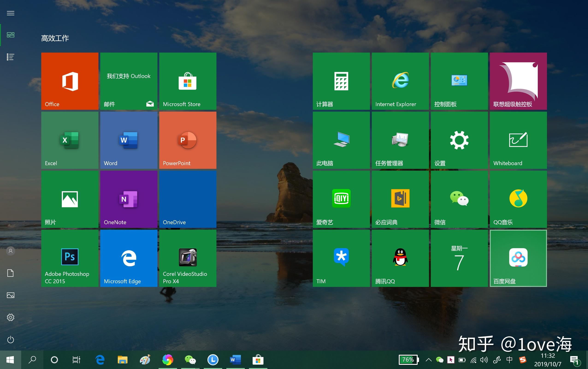This screenshot has width=588, height=369.
Task: Open the volume speaker icon
Action: (484, 360)
